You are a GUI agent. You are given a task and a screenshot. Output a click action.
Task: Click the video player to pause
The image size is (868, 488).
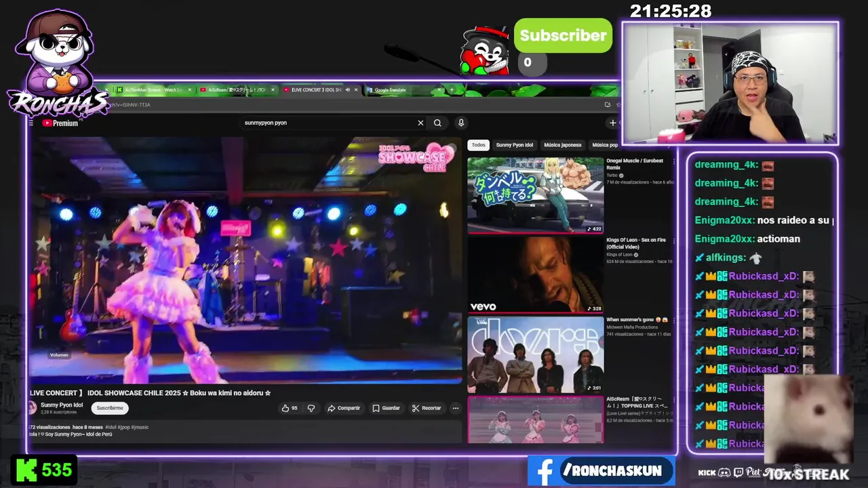pyautogui.click(x=245, y=260)
